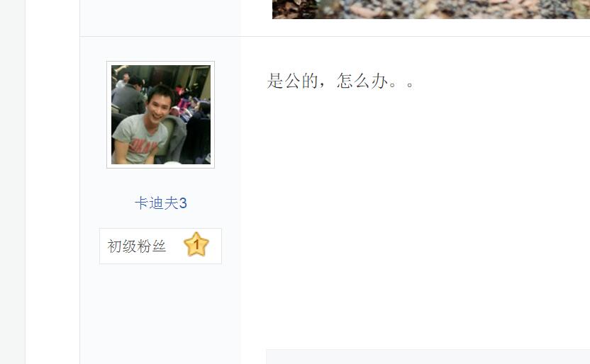The width and height of the screenshot is (590, 364).
Task: Click the divider line between the two posts
Action: (335, 36)
